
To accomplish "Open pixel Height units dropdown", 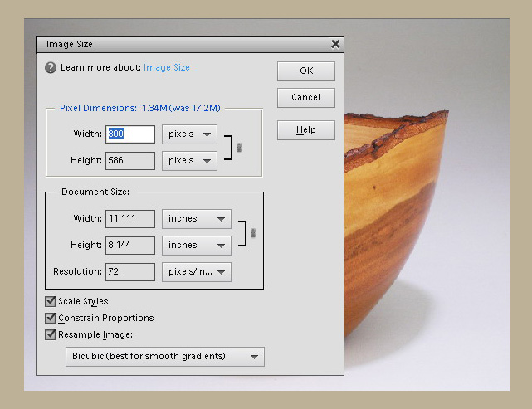I will 189,160.
